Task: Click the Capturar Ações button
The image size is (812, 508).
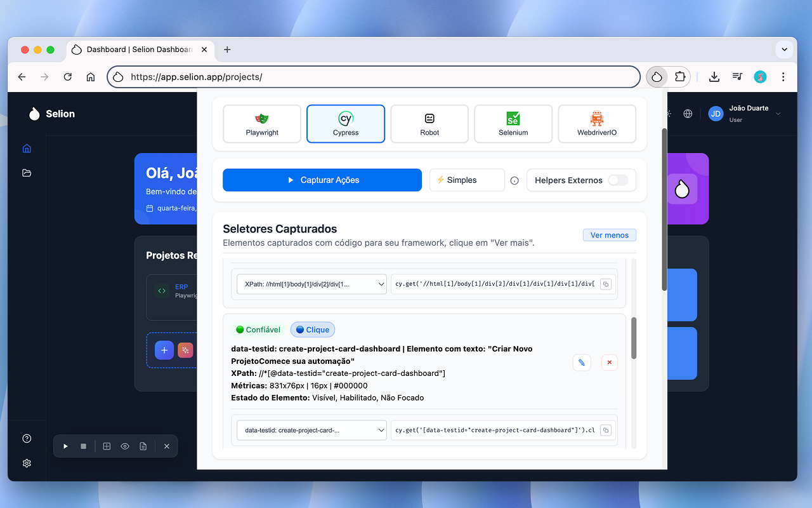Action: point(322,180)
